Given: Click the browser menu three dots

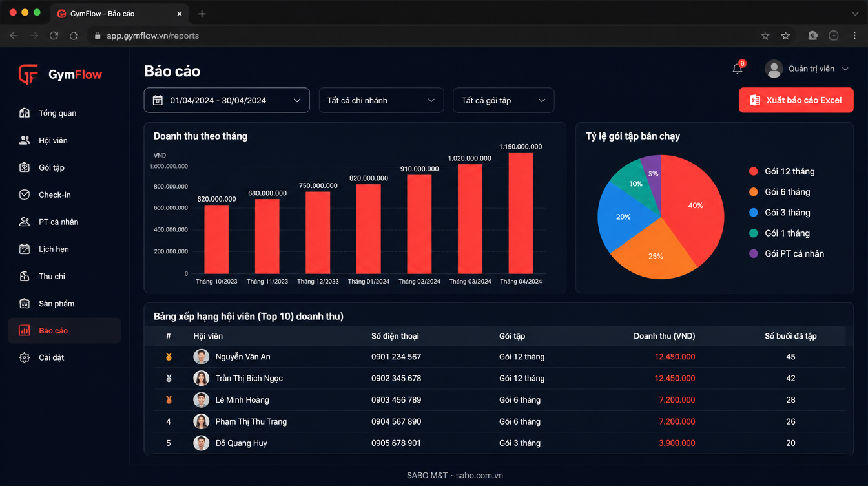Looking at the screenshot, I should 855,36.
